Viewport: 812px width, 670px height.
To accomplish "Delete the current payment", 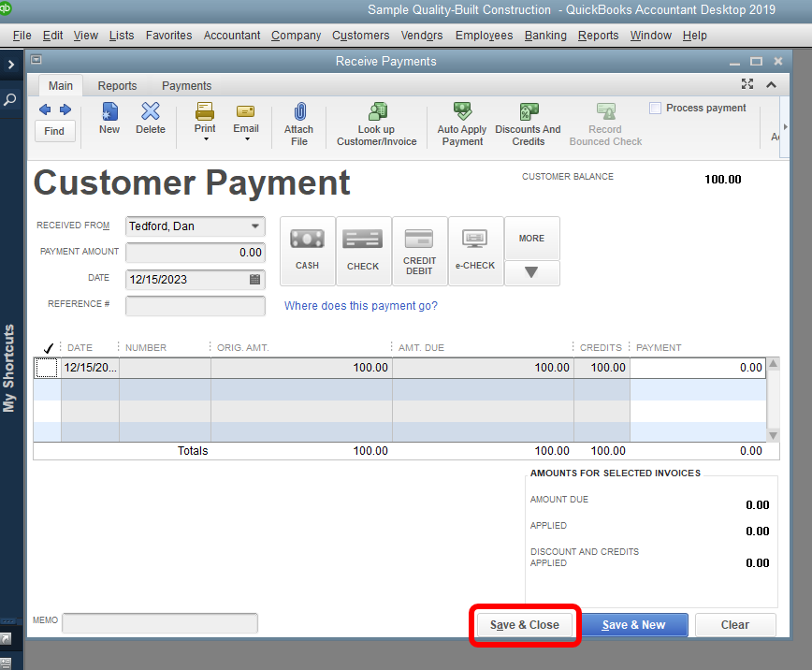I will tap(151, 119).
